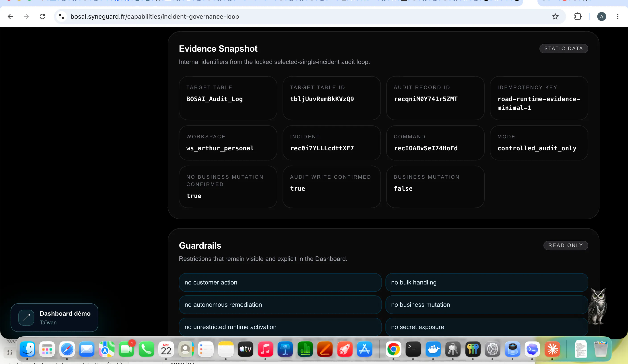Click the Business Mutation false value
Image resolution: width=628 pixels, height=364 pixels.
[403, 189]
